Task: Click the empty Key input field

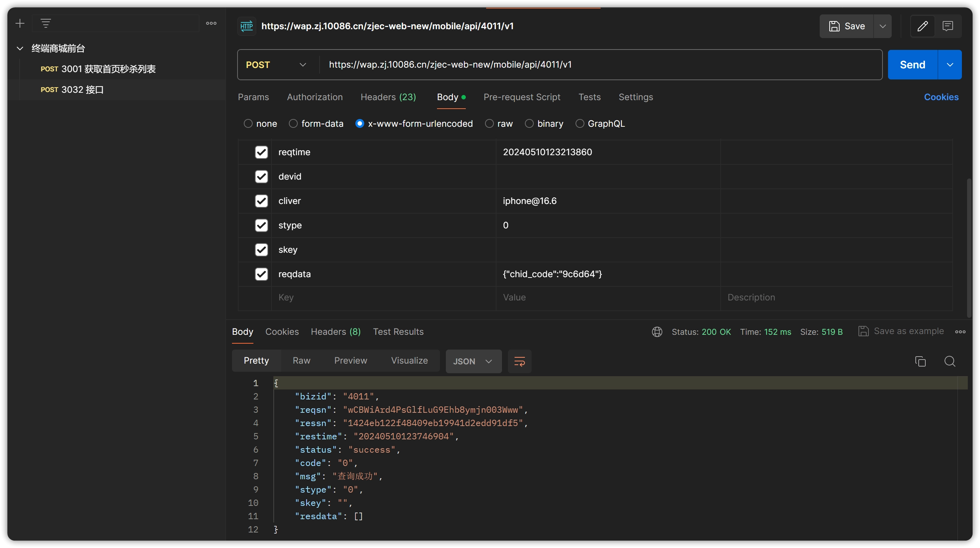Action: 383,297
